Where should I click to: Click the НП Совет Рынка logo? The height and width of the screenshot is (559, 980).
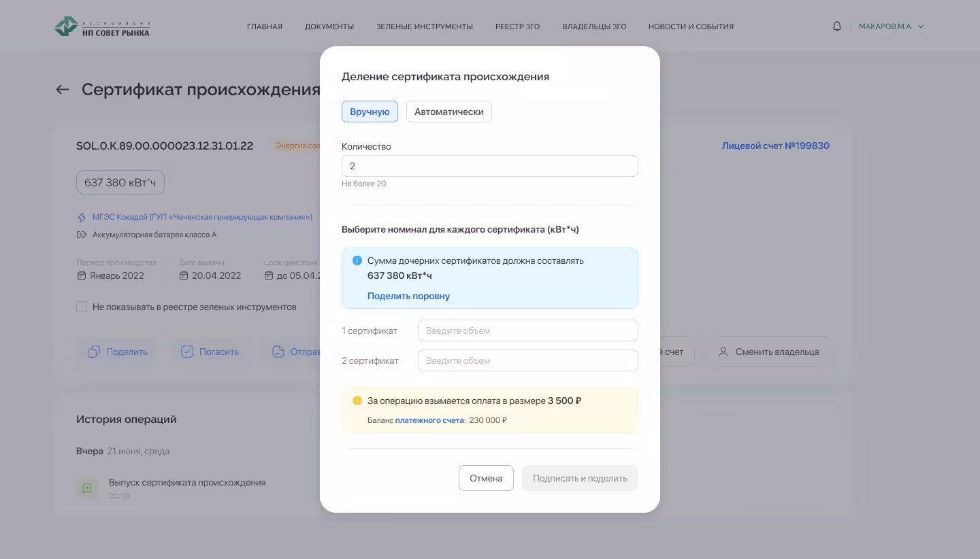(x=102, y=27)
